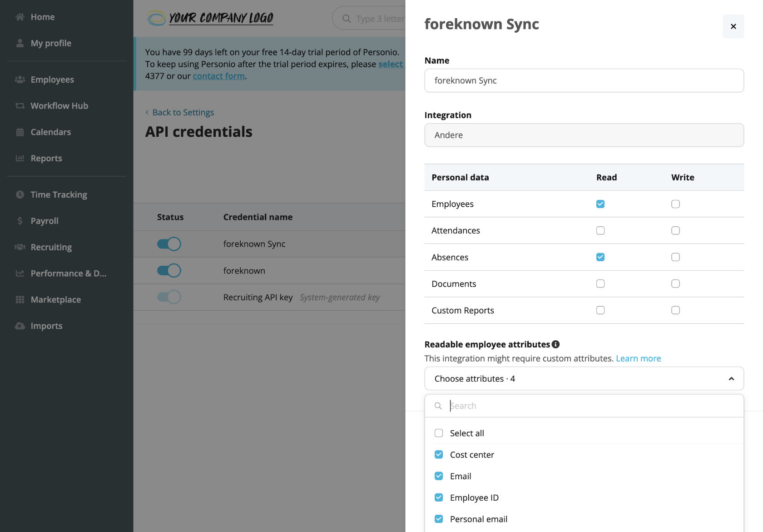
Task: Check Employees Write permission
Action: pos(675,204)
